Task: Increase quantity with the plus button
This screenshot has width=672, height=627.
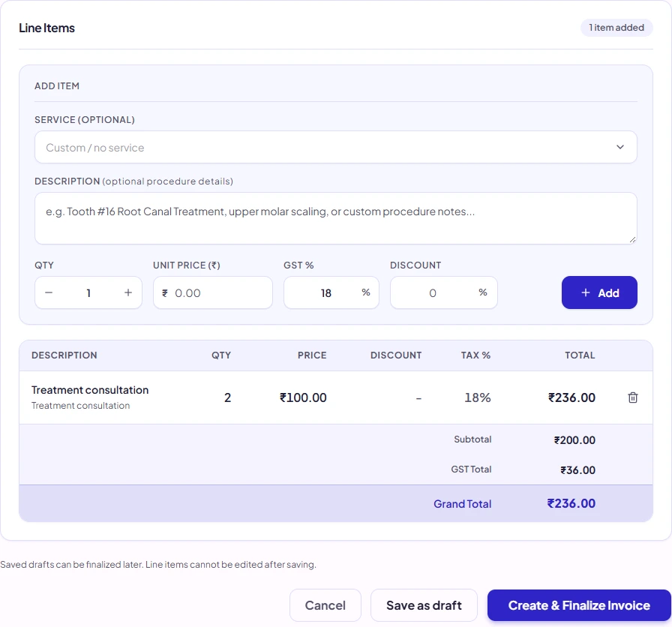Action: point(128,292)
